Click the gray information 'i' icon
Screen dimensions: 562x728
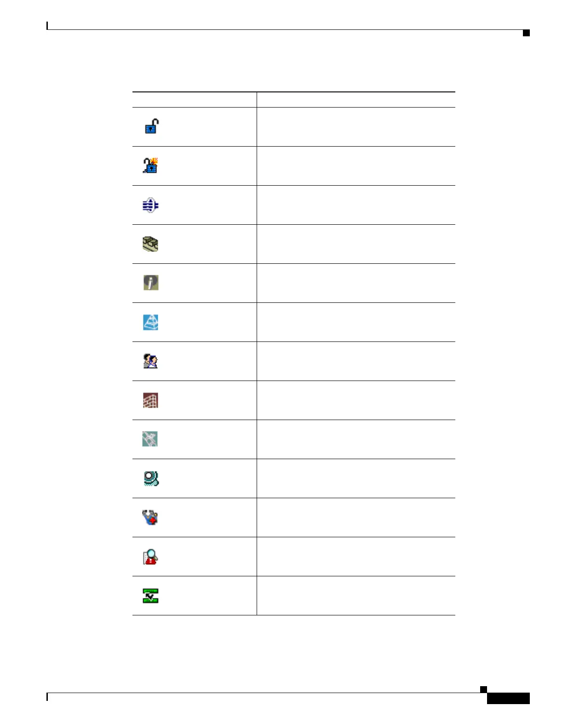[151, 283]
